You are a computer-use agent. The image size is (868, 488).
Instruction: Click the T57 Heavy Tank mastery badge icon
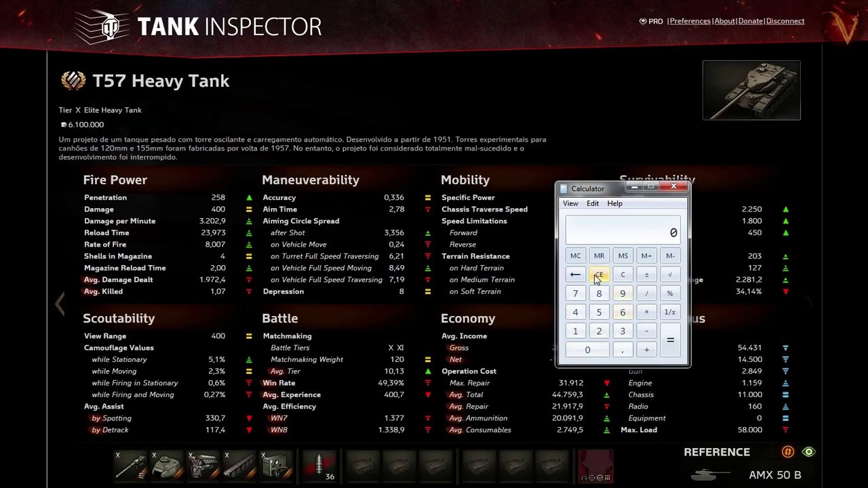[x=73, y=81]
